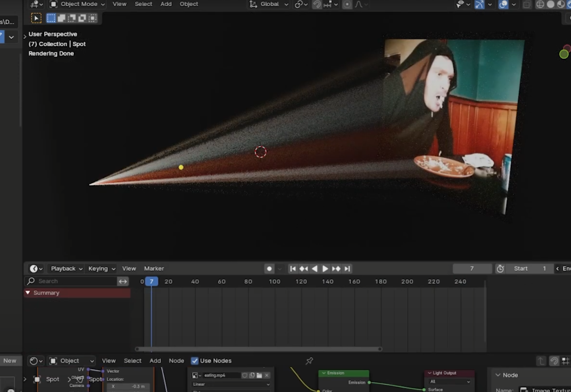Click the eating.mp4 filename field in the Image Texture node
The height and width of the screenshot is (392, 571).
[222, 375]
